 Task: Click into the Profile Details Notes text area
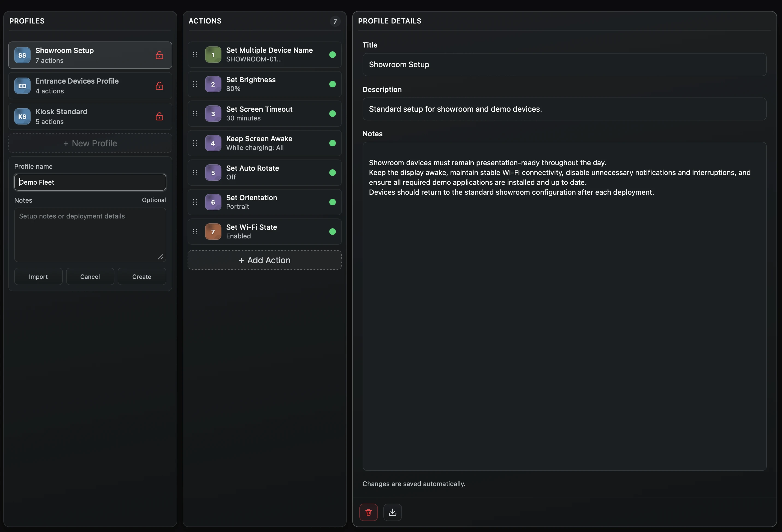click(564, 306)
